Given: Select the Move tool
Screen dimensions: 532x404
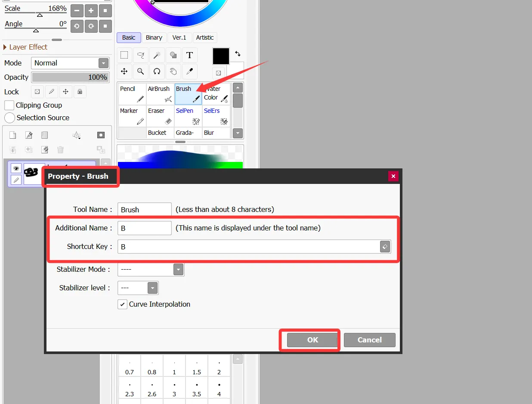Looking at the screenshot, I should point(124,71).
